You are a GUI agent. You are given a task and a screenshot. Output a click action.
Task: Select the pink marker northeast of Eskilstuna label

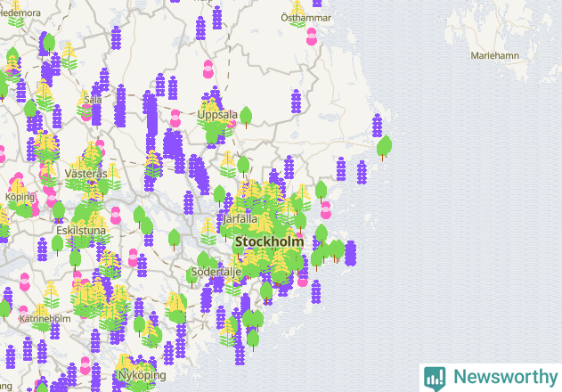click(116, 216)
